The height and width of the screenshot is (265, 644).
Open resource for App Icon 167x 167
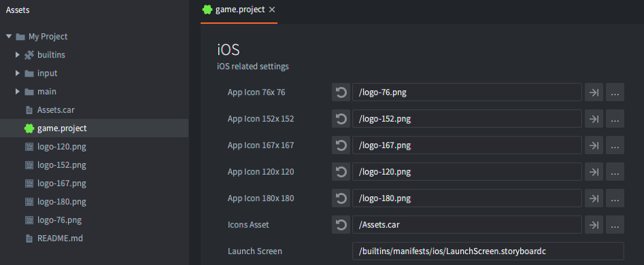click(x=594, y=145)
